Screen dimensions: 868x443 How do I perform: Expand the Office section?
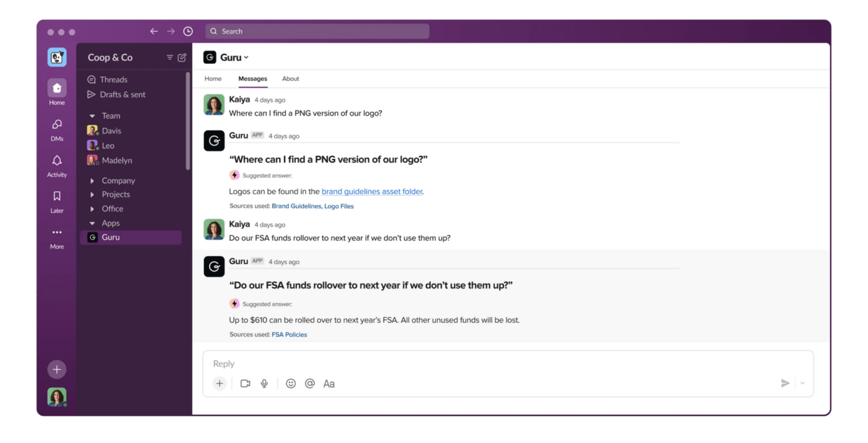(x=92, y=209)
